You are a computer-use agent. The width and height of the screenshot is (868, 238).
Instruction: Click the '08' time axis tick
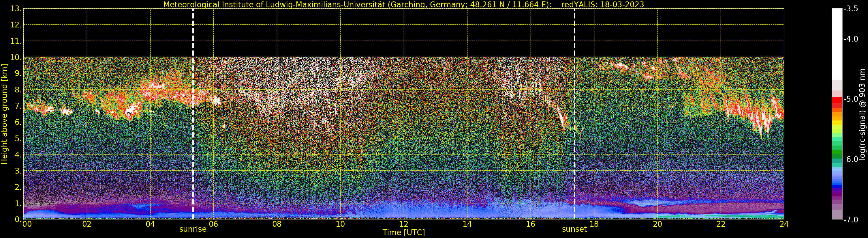tap(277, 224)
